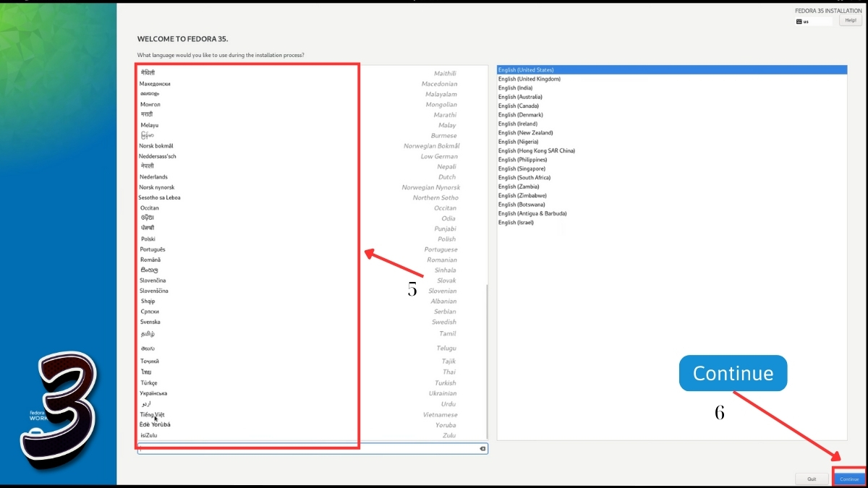Select Norsk bokmål language row
Screen dimensions: 868x488
tap(311, 146)
